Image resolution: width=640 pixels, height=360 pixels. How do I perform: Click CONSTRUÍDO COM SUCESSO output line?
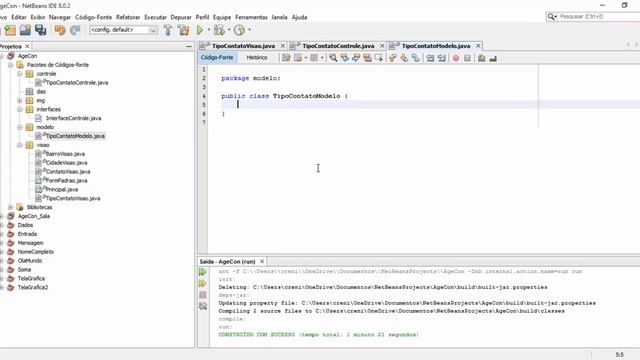tap(318, 335)
